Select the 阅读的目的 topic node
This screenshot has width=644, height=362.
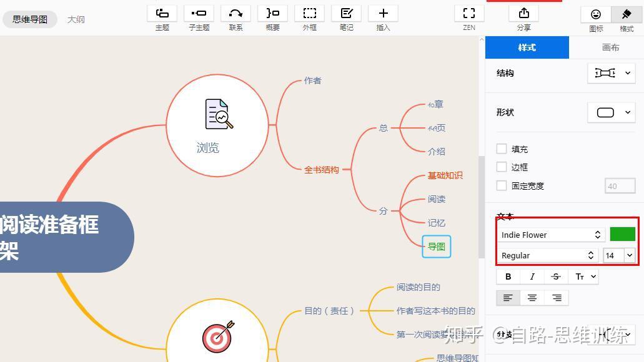click(x=418, y=287)
